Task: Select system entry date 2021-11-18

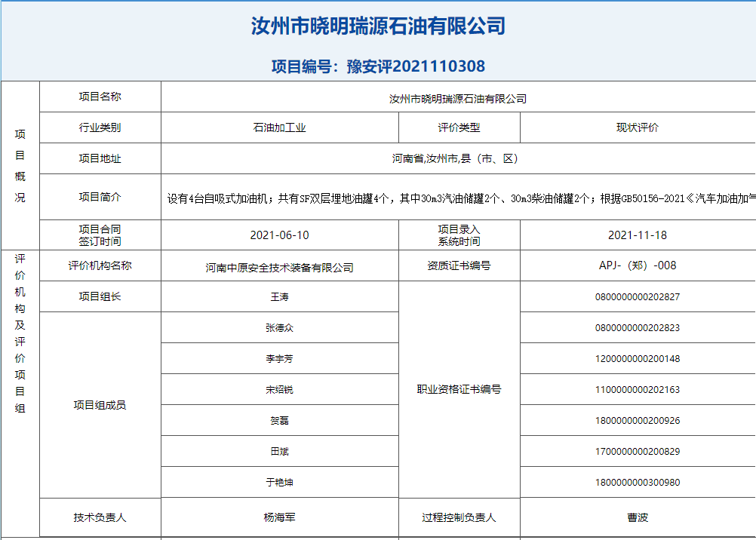Action: tap(638, 235)
